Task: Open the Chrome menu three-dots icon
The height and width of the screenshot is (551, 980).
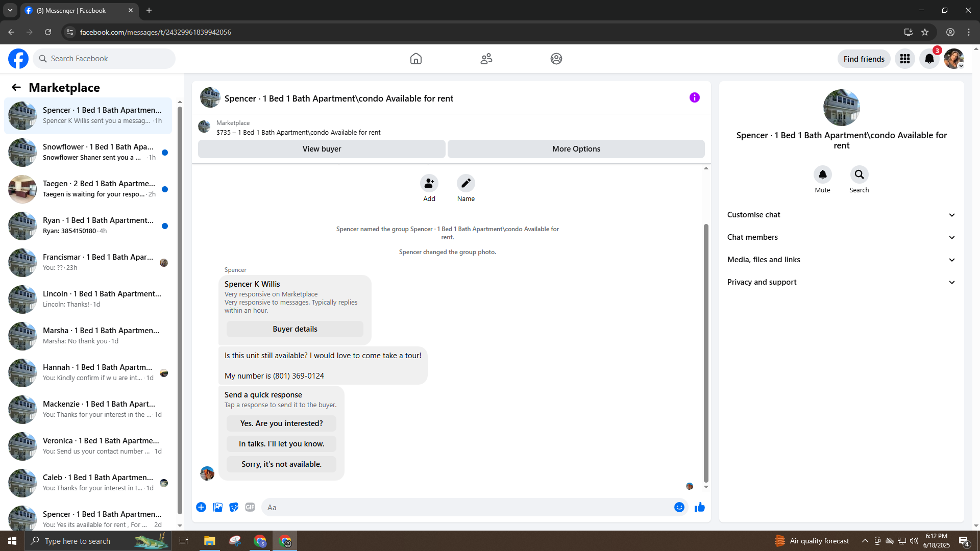Action: 969,32
